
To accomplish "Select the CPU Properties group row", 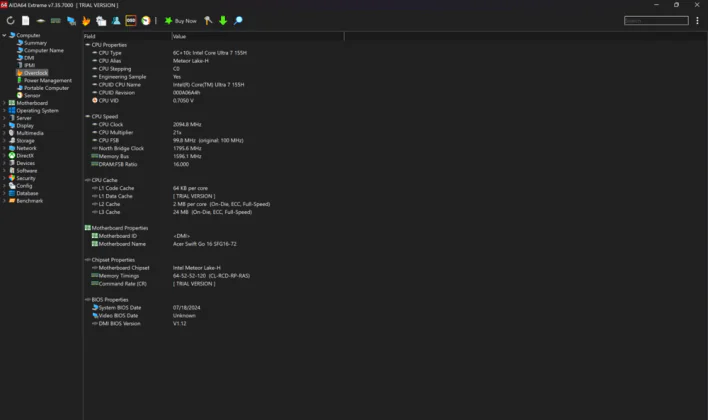I will coord(109,45).
